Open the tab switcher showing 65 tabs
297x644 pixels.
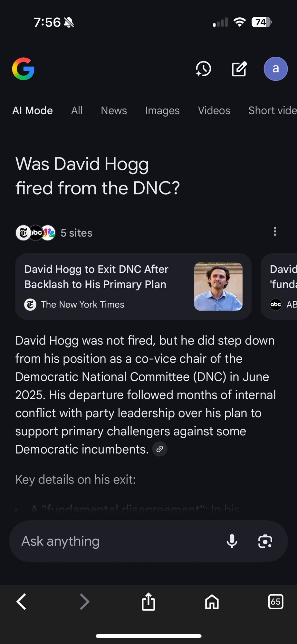point(276,601)
